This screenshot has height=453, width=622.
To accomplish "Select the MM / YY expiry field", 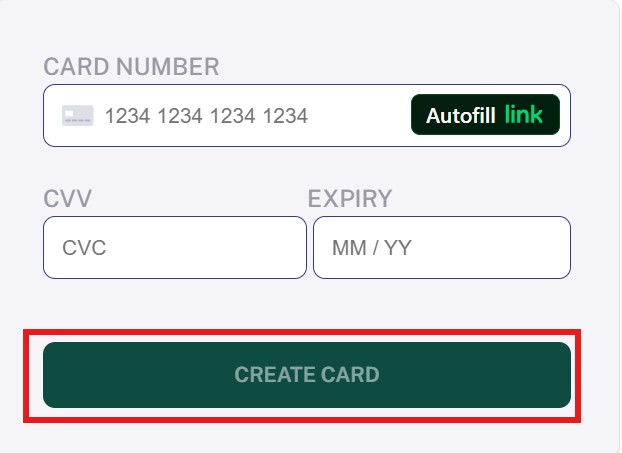I will click(x=442, y=248).
